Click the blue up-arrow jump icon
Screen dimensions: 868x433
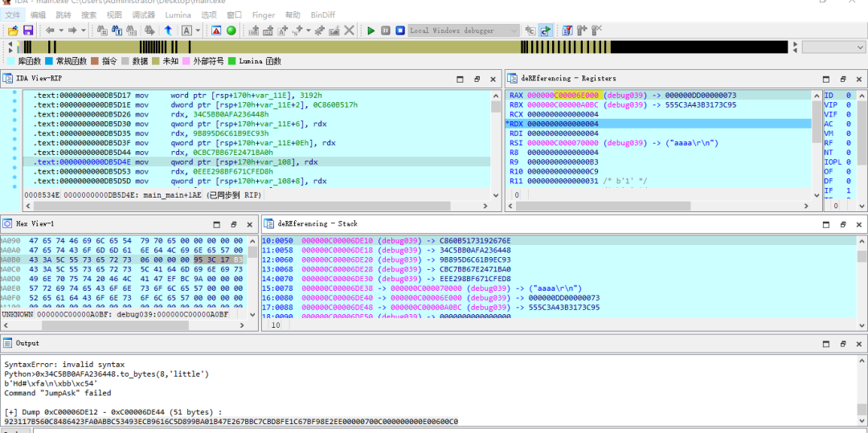click(168, 31)
